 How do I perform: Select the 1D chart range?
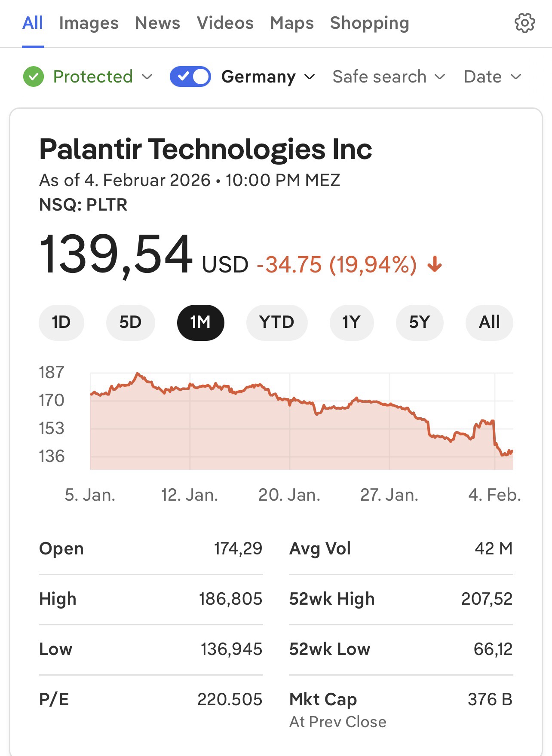[x=61, y=322]
